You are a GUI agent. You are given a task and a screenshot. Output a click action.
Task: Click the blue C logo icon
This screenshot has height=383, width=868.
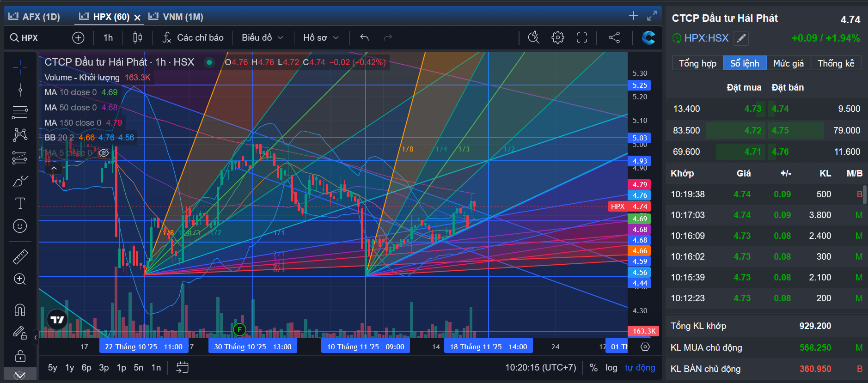tap(648, 37)
